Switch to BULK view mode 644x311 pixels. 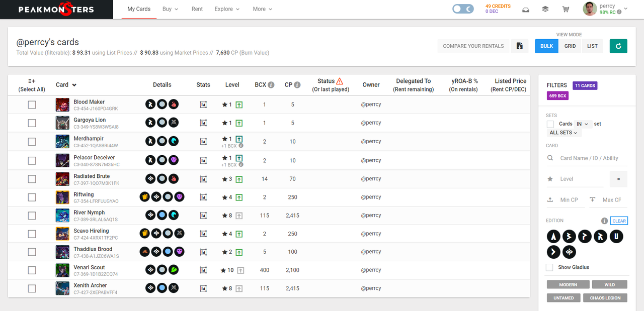(546, 46)
